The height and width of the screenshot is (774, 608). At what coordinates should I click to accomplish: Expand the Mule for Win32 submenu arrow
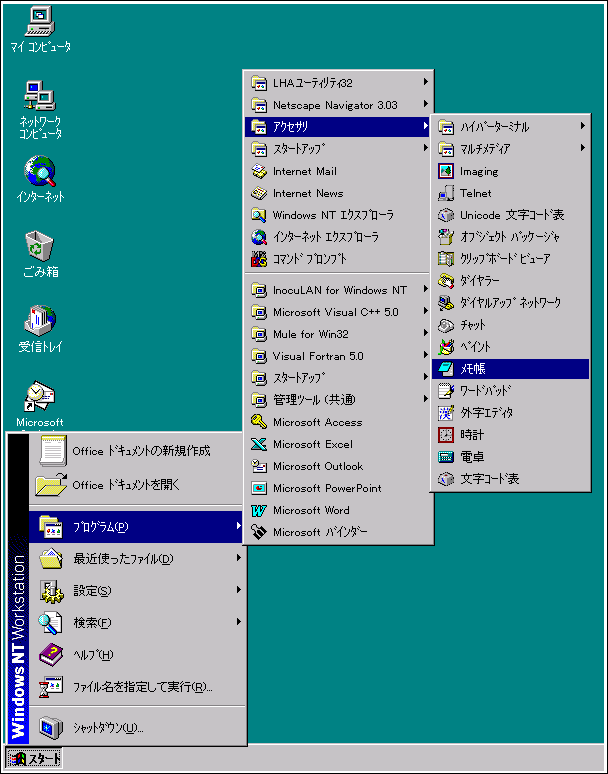point(425,333)
